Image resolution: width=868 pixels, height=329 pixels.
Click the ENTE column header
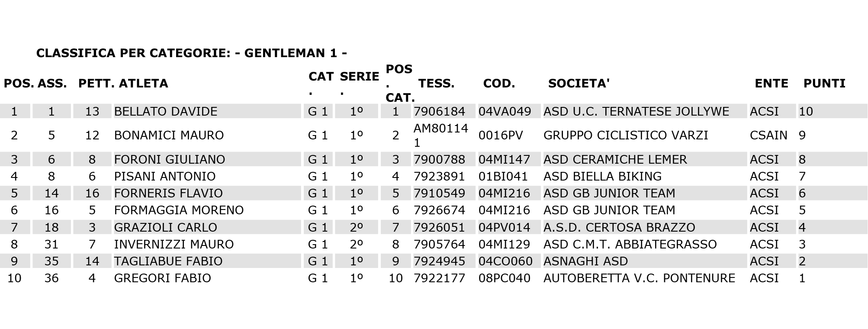pyautogui.click(x=772, y=83)
